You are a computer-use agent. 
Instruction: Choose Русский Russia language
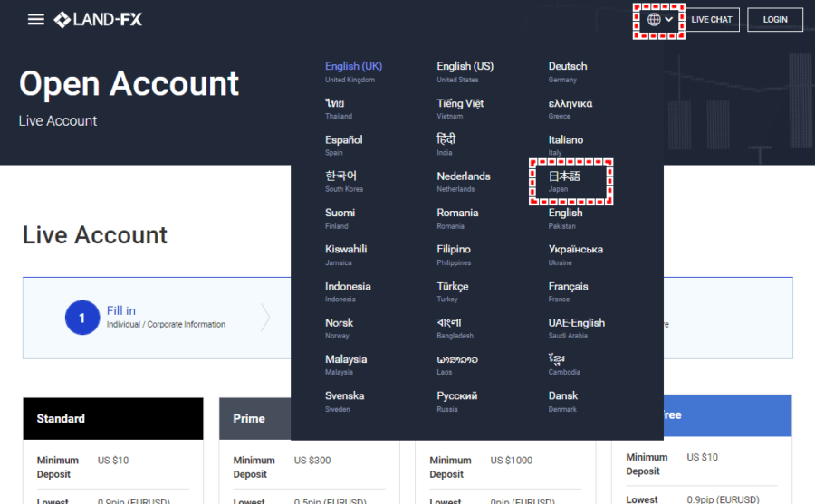(x=457, y=401)
